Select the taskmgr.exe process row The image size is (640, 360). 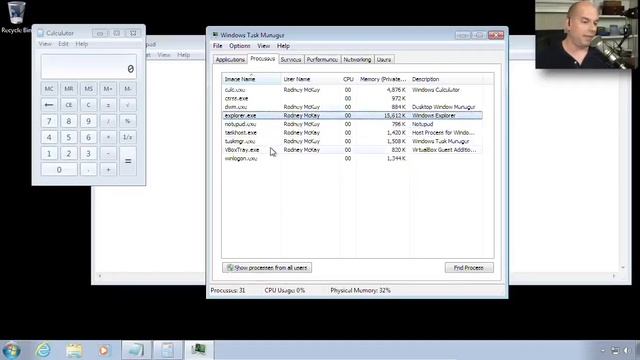(x=352, y=141)
